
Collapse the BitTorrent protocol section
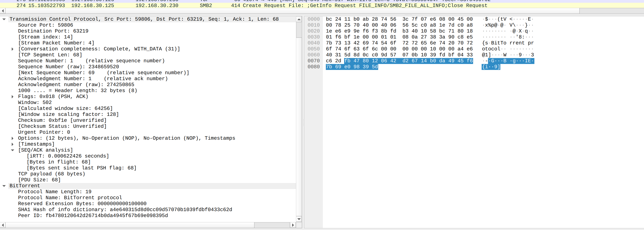click(4, 186)
